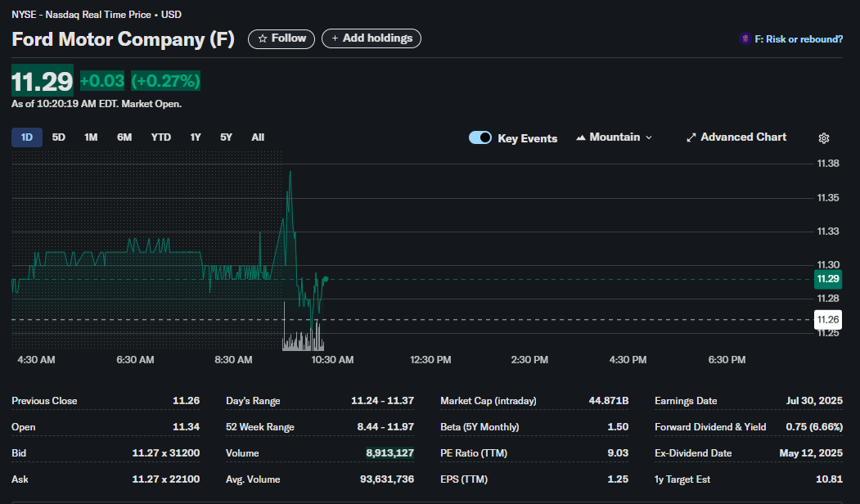Click the volume bars on the chart
The width and height of the screenshot is (860, 504).
pyautogui.click(x=304, y=337)
